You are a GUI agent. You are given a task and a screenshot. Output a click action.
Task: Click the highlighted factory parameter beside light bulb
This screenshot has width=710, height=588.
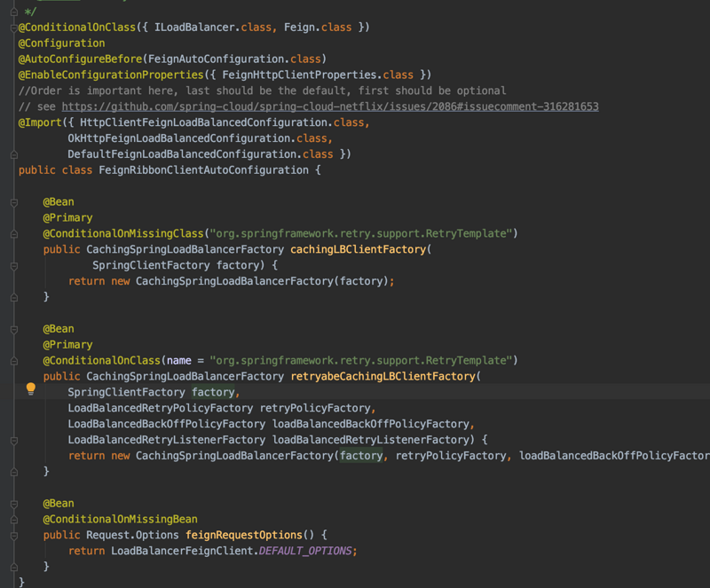click(213, 392)
